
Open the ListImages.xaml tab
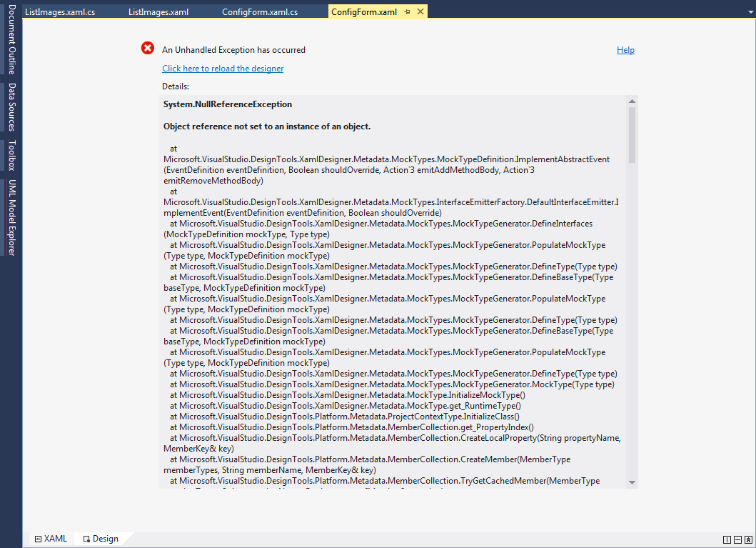(158, 12)
